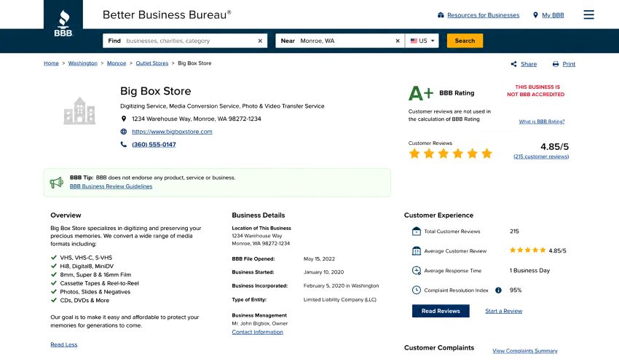Open BBB Business Review Guidelines link

tap(111, 186)
